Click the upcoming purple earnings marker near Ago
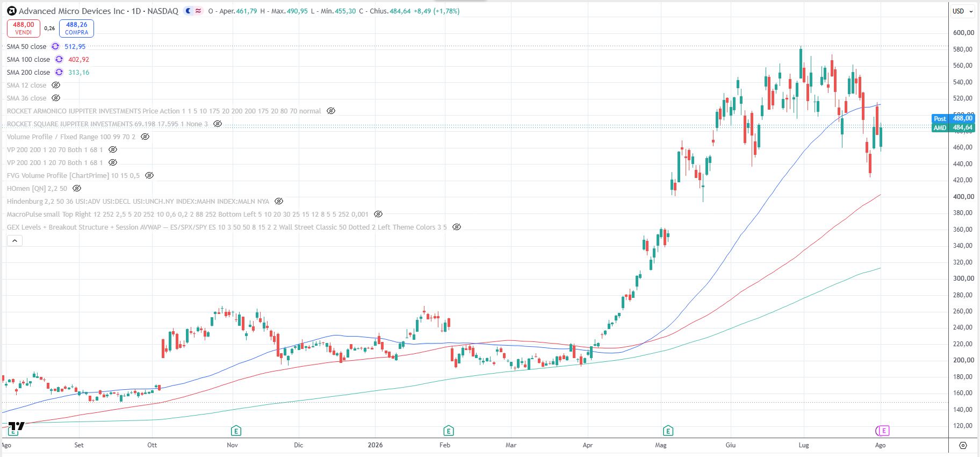 click(883, 431)
